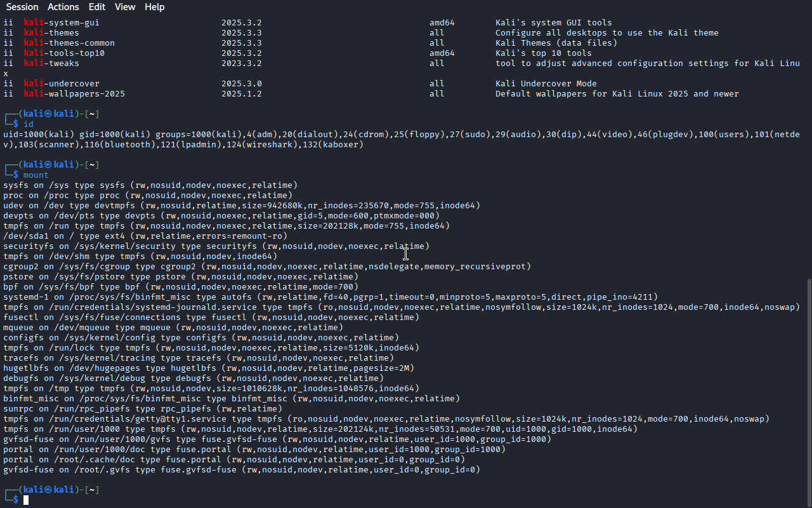This screenshot has height=508, width=812.
Task: Open the Actions menu
Action: (63, 7)
